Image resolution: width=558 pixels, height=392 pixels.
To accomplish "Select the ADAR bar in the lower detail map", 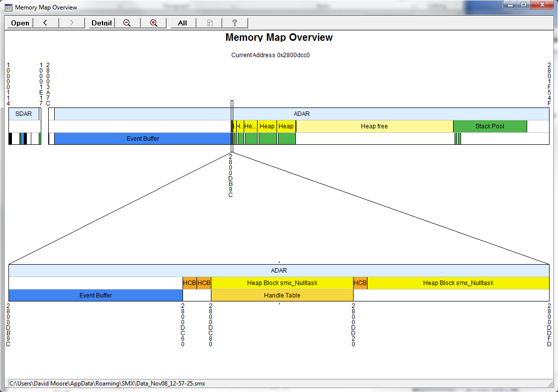I will point(279,271).
